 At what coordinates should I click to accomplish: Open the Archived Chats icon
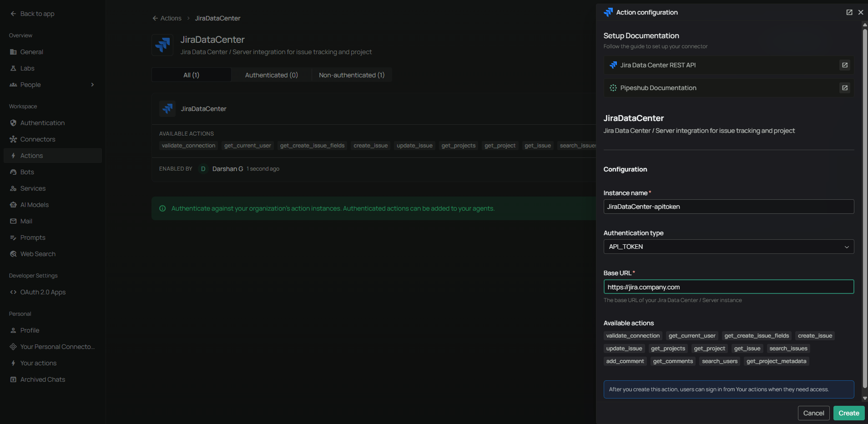13,379
